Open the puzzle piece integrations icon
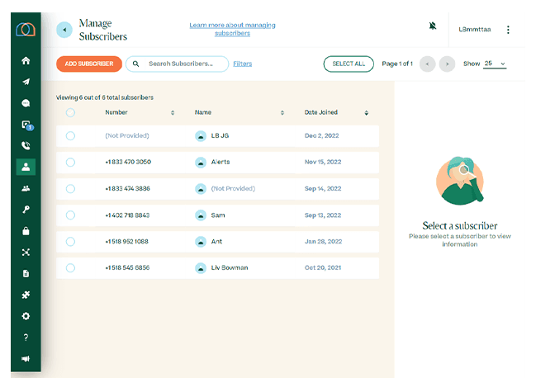The height and width of the screenshot is (392, 536). (26, 295)
